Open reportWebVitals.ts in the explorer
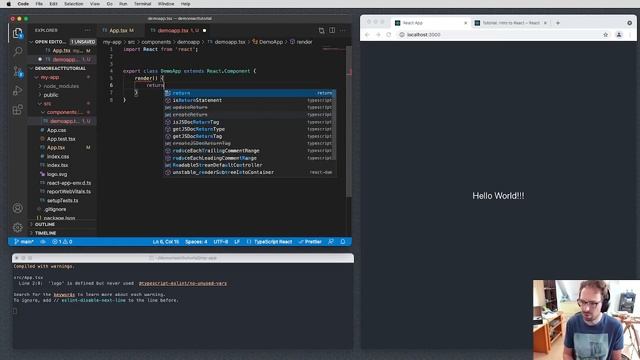Image resolution: width=640 pixels, height=360 pixels. pyautogui.click(x=69, y=191)
